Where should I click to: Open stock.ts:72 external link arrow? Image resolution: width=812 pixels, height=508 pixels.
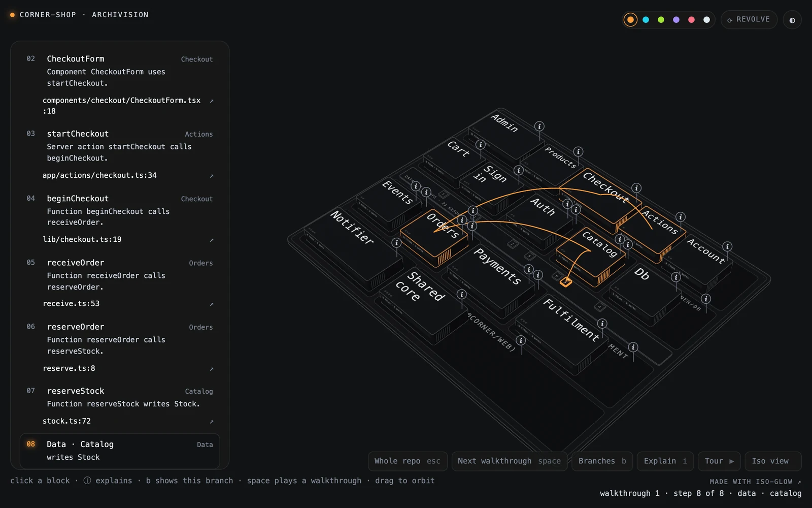(x=212, y=422)
